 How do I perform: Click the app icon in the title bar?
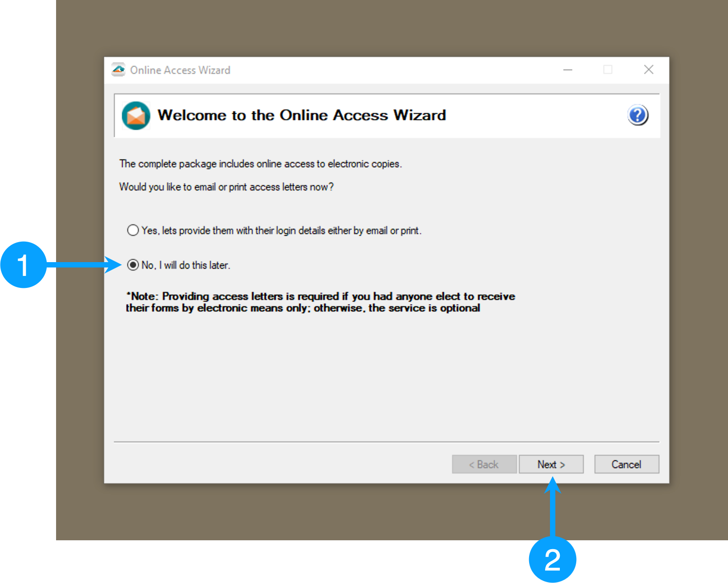[x=118, y=70]
